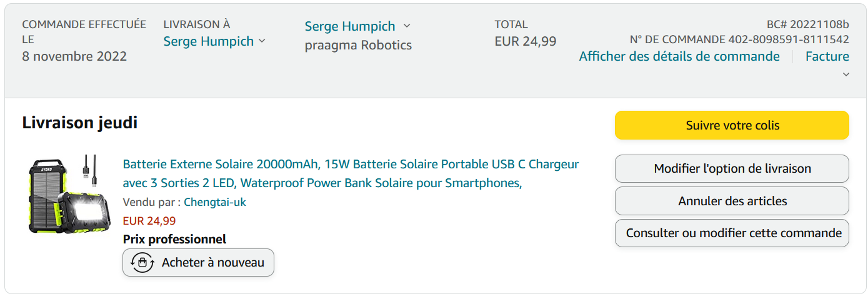
Task: Open Afficher des détails de commande
Action: 679,56
